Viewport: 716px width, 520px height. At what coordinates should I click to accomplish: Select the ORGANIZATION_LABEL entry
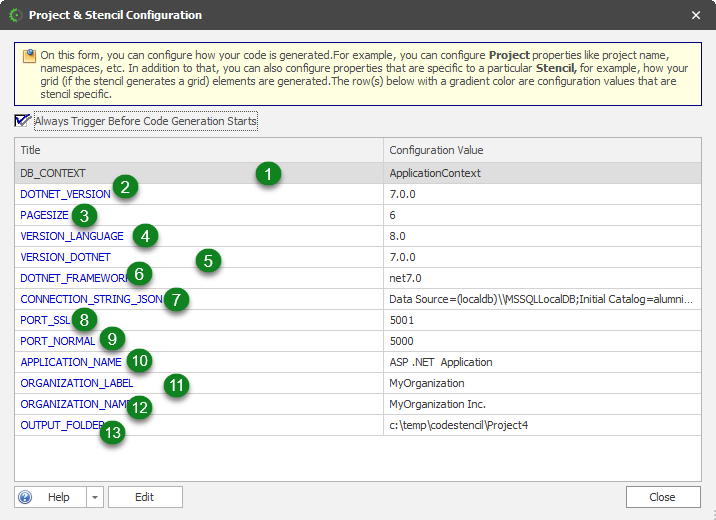pyautogui.click(x=76, y=383)
